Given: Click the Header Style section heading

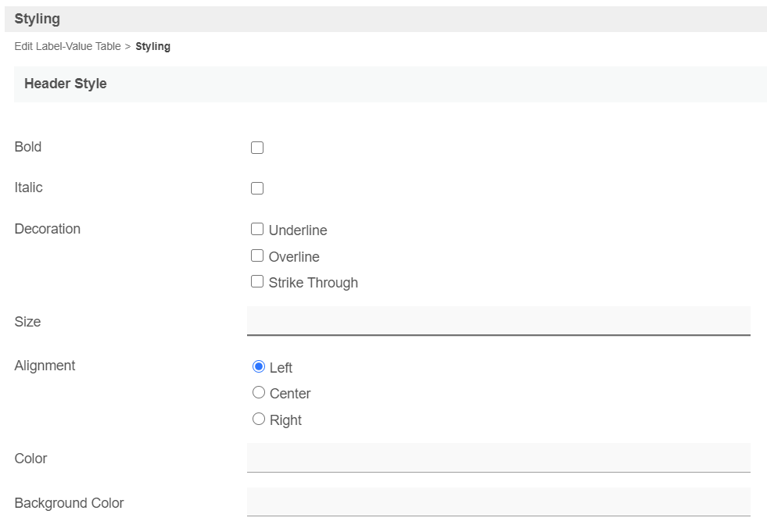Looking at the screenshot, I should [66, 84].
